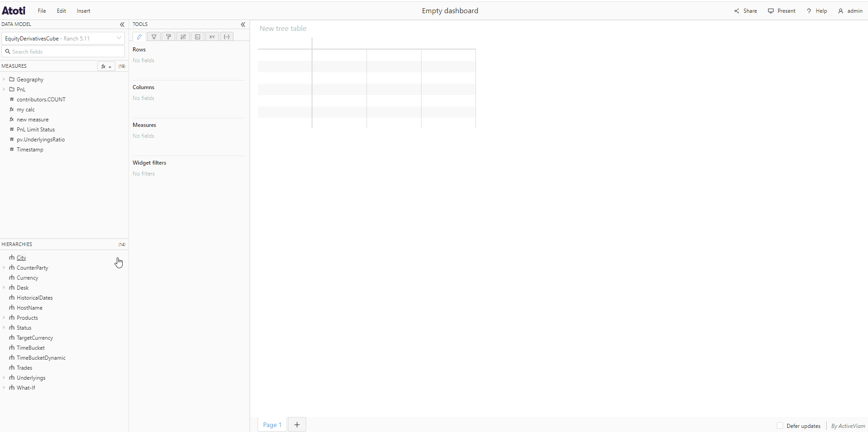Select the TimeBucket hierarchy

[x=30, y=348]
